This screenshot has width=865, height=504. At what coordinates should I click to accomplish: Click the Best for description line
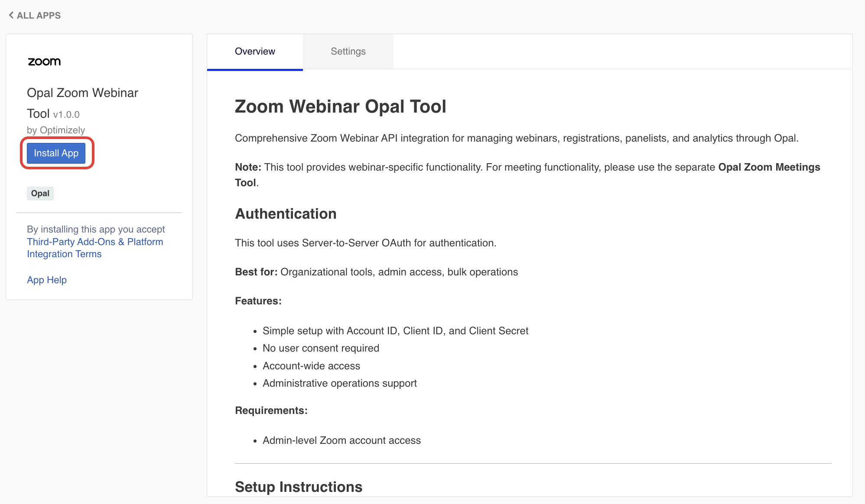pyautogui.click(x=376, y=272)
